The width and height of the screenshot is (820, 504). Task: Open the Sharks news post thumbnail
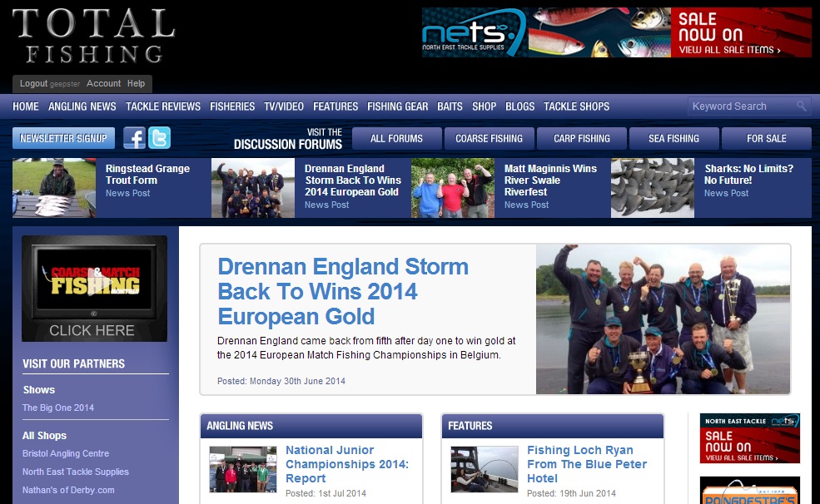(653, 188)
